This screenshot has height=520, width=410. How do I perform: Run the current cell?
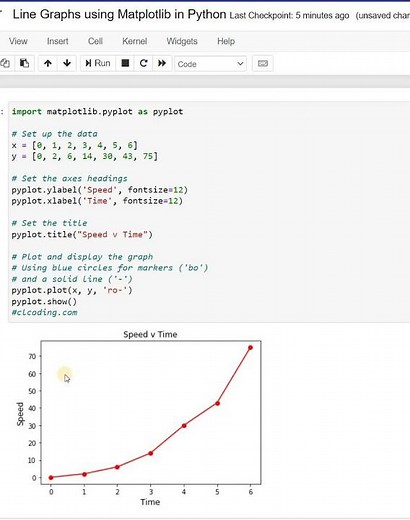point(98,63)
